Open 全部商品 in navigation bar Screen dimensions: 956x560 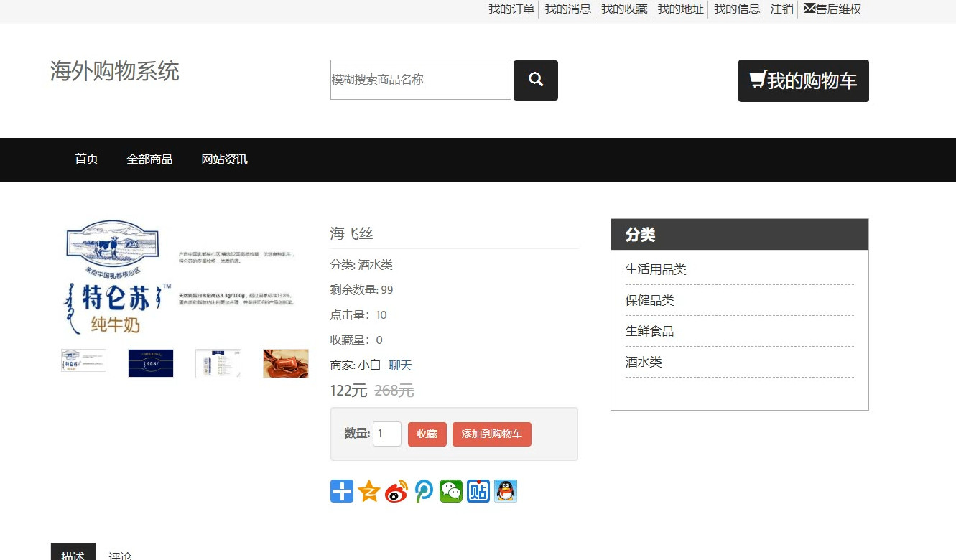click(150, 159)
